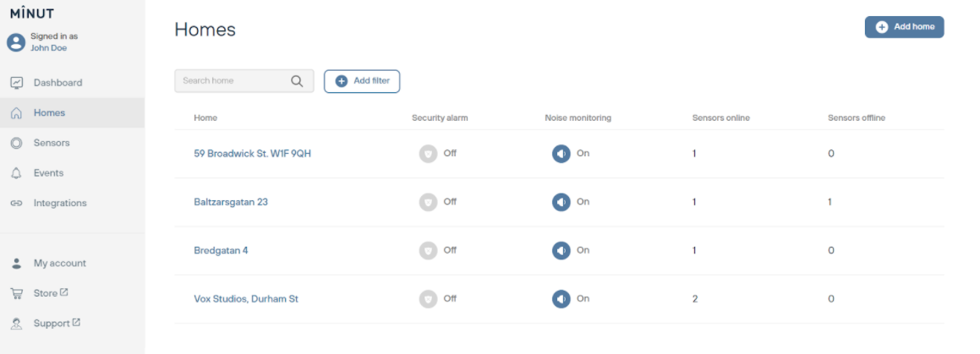980x354 pixels.
Task: Click the Sensors circle icon in sidebar
Action: [x=16, y=143]
